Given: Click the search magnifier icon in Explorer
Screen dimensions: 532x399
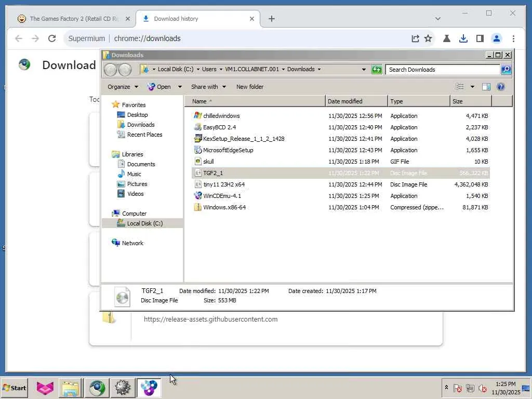Looking at the screenshot, I should pos(506,70).
